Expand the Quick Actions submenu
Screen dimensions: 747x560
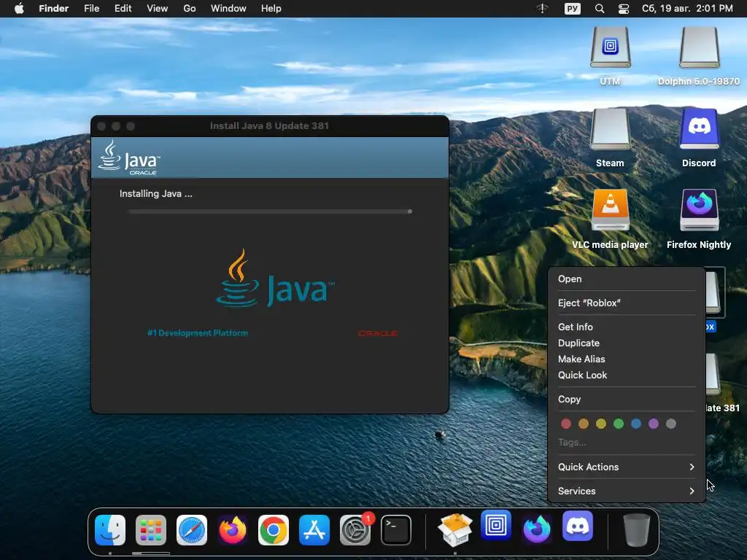point(626,467)
